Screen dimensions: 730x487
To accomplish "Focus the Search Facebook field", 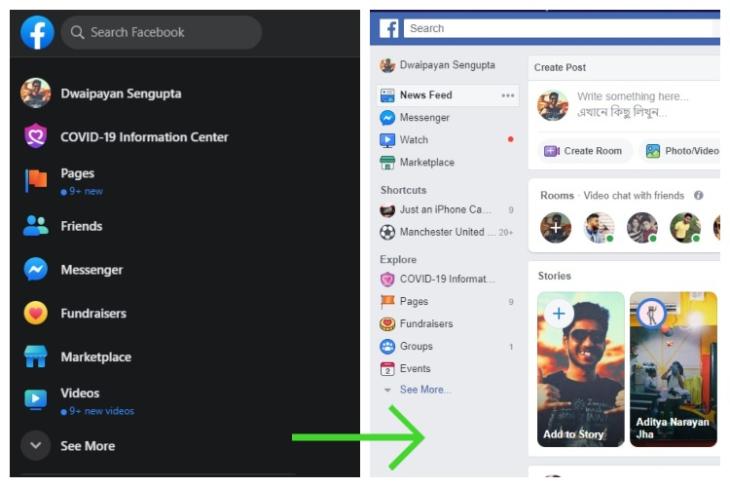I will pyautogui.click(x=161, y=33).
